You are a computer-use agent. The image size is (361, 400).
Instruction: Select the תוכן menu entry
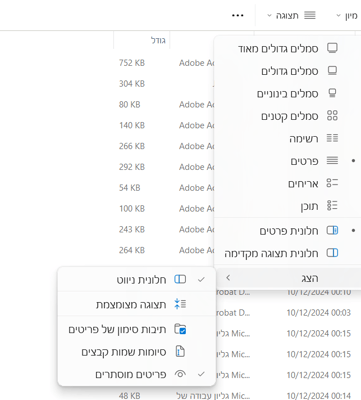(x=310, y=206)
